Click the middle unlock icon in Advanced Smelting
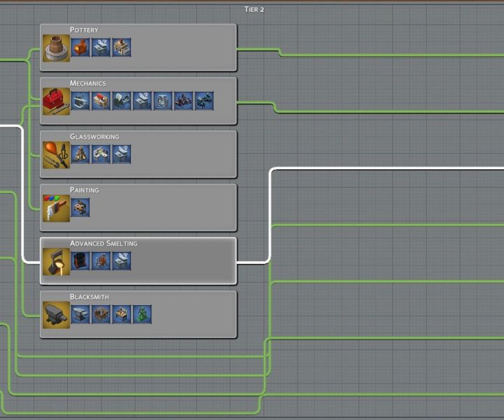The height and width of the screenshot is (420, 504). coord(101,261)
